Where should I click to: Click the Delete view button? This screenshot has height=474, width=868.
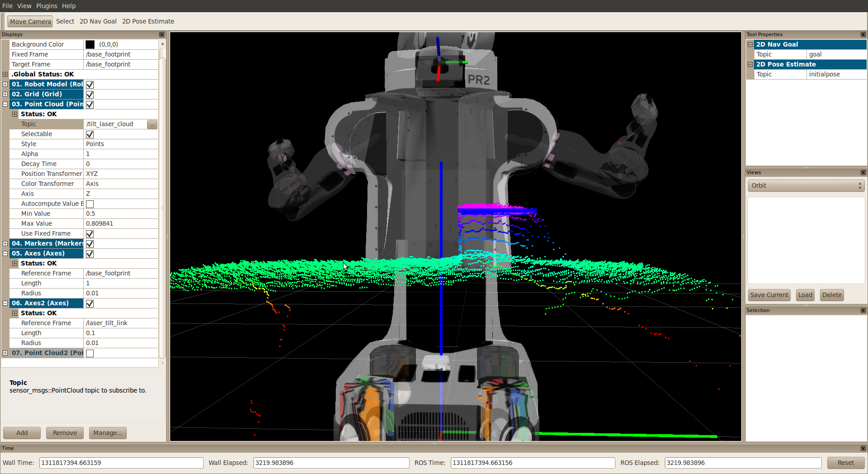832,295
